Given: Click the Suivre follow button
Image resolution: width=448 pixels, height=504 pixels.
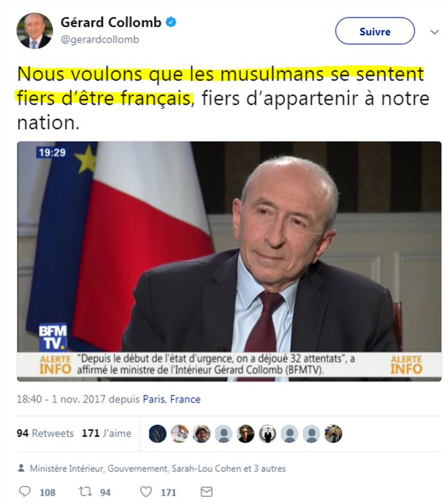Looking at the screenshot, I should click(375, 31).
